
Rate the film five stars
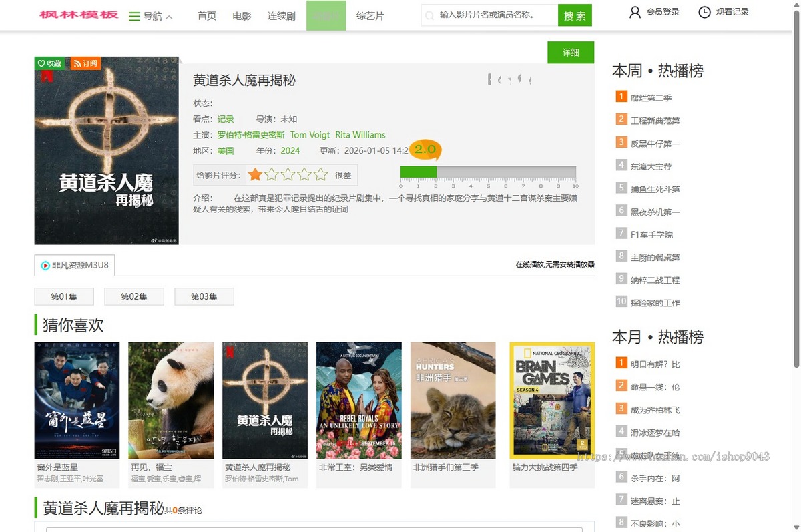click(x=321, y=175)
